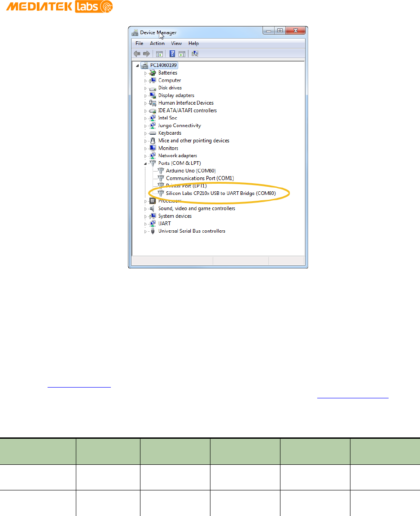
Task: Open the Help menu
Action: pyautogui.click(x=193, y=44)
